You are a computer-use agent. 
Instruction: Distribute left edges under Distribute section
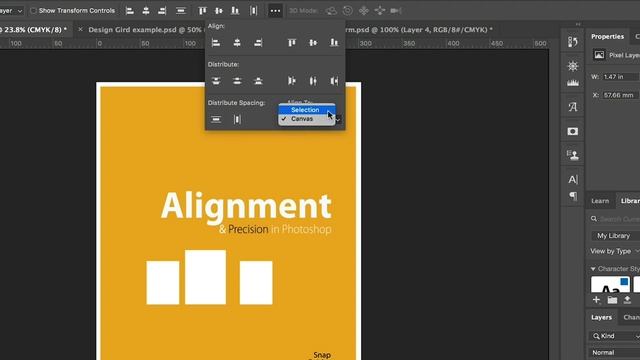292,81
